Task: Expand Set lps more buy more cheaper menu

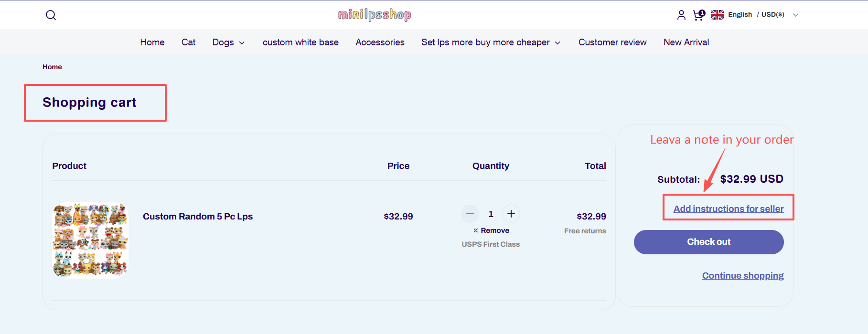Action: tap(491, 42)
